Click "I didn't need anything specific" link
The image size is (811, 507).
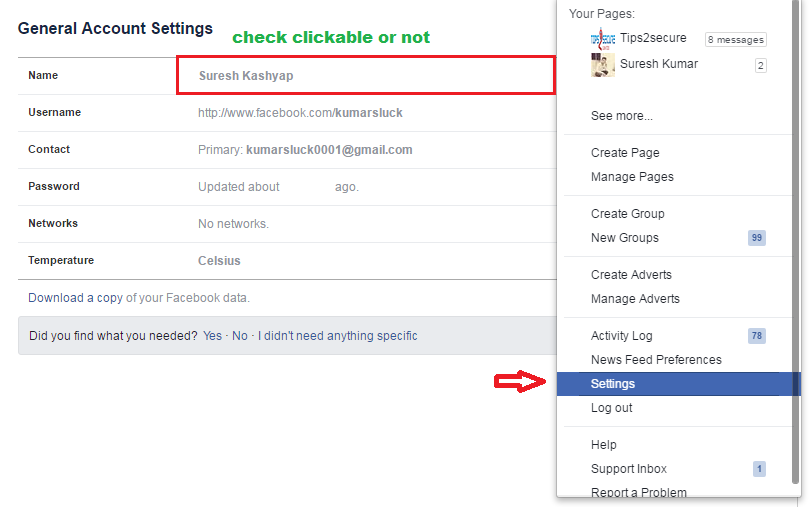point(337,336)
